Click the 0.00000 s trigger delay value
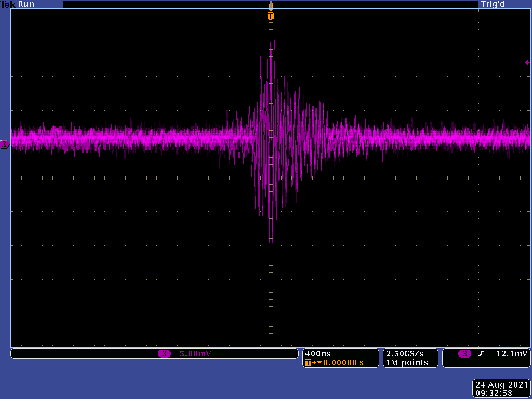 (x=343, y=363)
